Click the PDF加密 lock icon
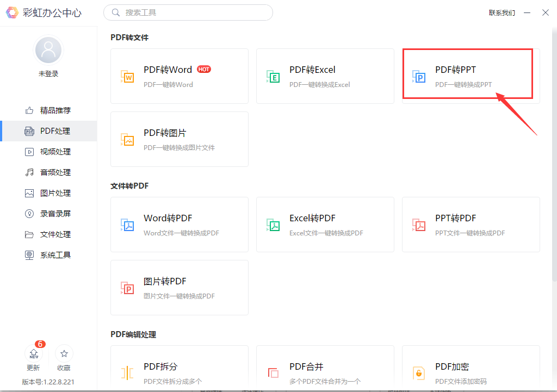The width and height of the screenshot is (557, 392). pyautogui.click(x=419, y=373)
